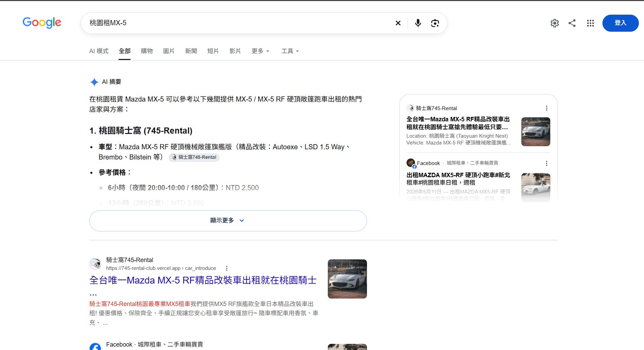The image size is (644, 350).
Task: Open more options for Facebook side card
Action: pos(547,163)
